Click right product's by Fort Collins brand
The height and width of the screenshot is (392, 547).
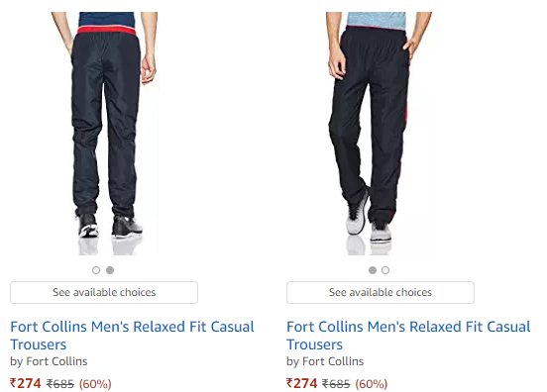[x=325, y=361]
